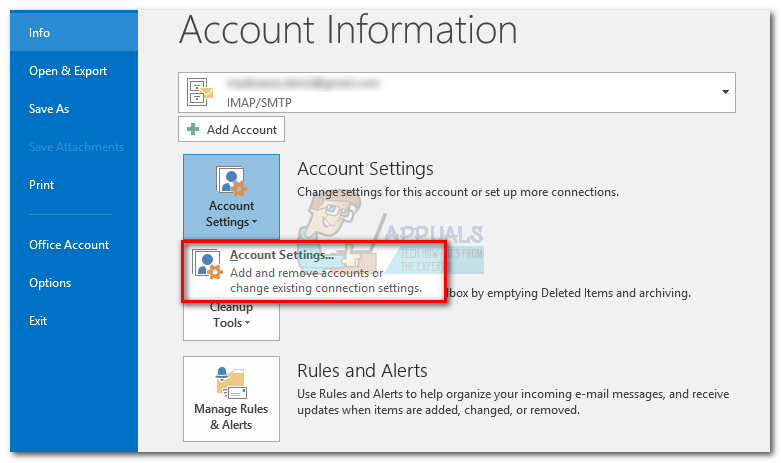Choose Save As from the sidebar
This screenshot has height=463, width=781.
[x=49, y=109]
